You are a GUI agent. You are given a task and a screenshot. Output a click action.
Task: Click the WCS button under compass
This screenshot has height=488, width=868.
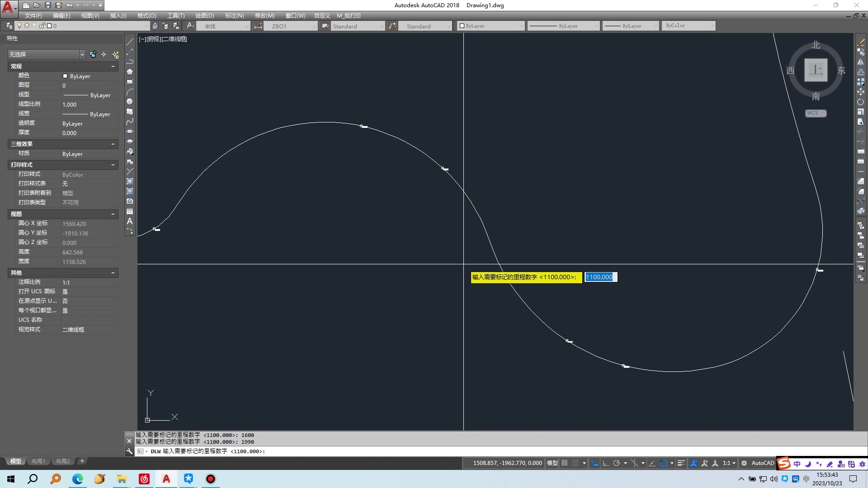pyautogui.click(x=815, y=113)
